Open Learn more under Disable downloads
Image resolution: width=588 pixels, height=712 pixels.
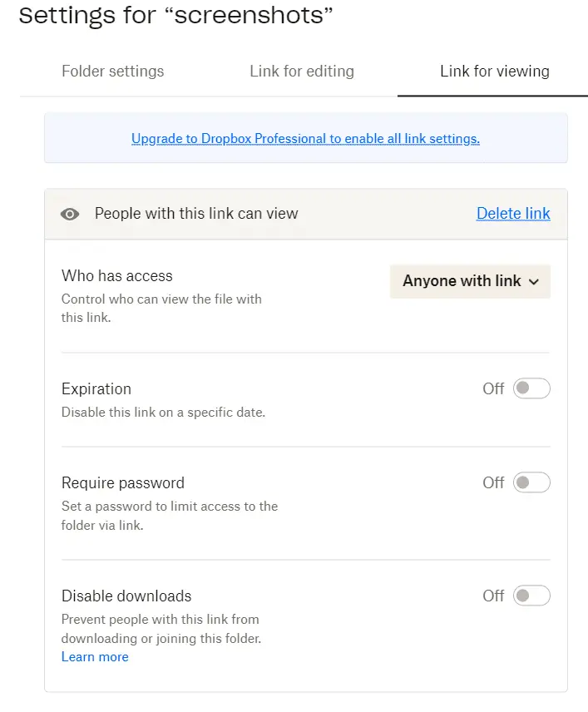(x=95, y=657)
